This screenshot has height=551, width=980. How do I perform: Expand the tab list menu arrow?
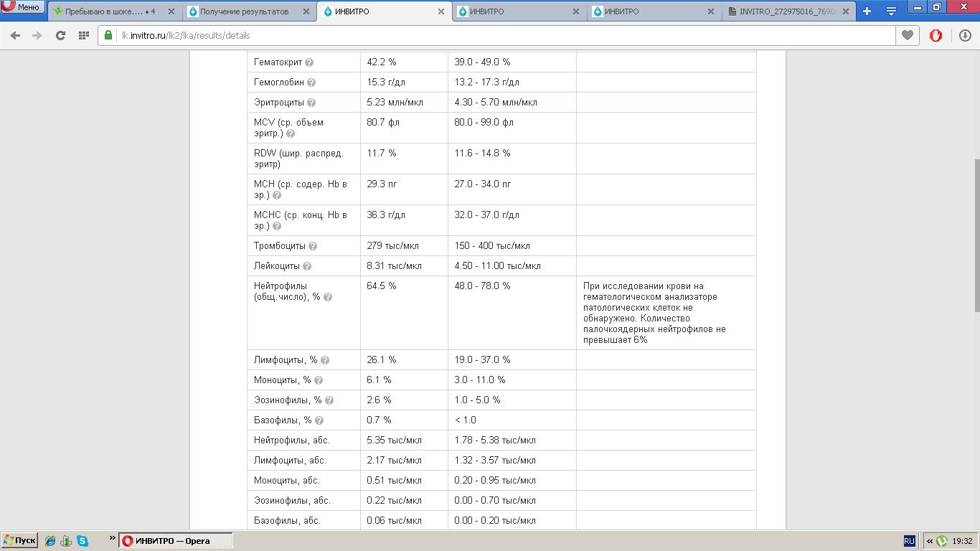click(890, 11)
